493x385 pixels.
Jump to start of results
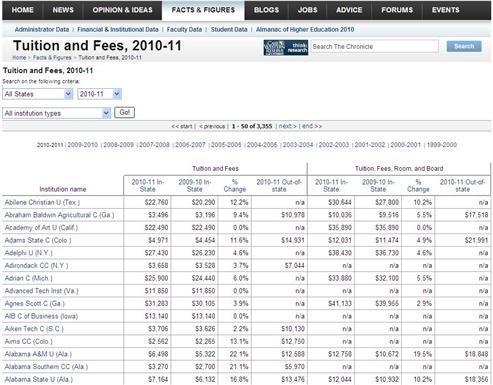182,126
